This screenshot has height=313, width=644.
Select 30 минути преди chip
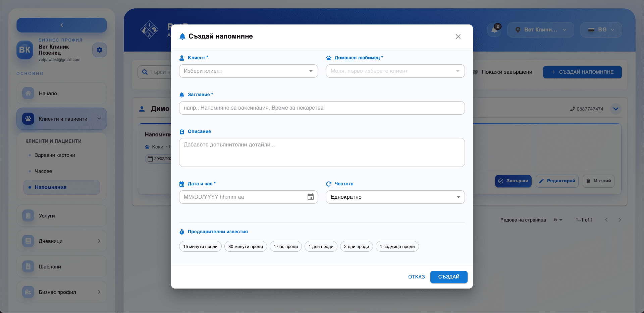[246, 246]
